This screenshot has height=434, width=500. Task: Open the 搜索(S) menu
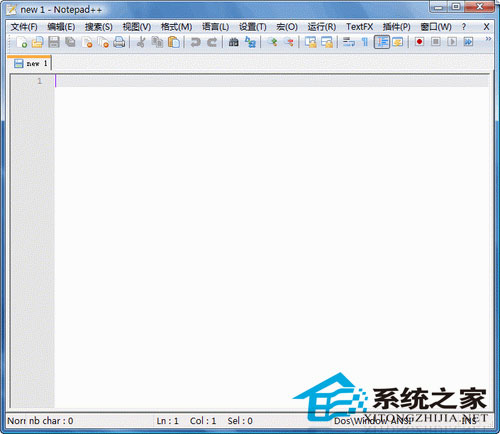pyautogui.click(x=99, y=27)
